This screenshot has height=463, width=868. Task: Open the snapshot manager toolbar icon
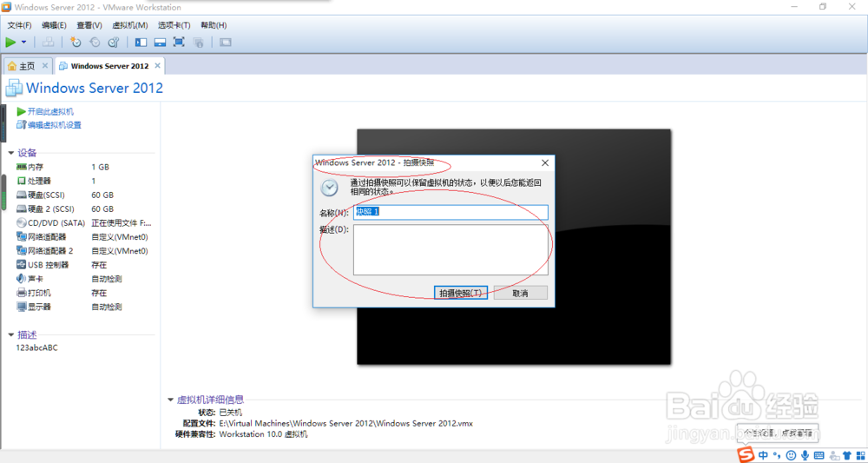tap(114, 42)
